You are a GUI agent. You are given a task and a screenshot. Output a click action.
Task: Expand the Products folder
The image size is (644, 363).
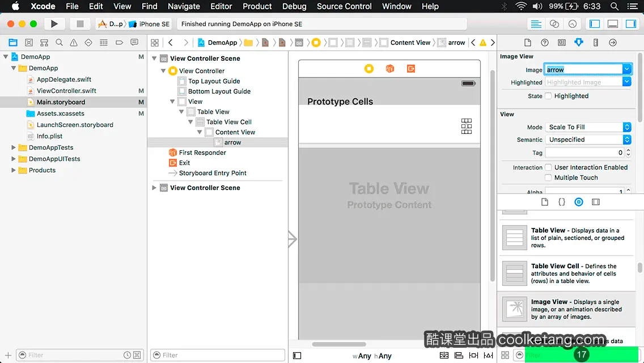click(x=14, y=170)
